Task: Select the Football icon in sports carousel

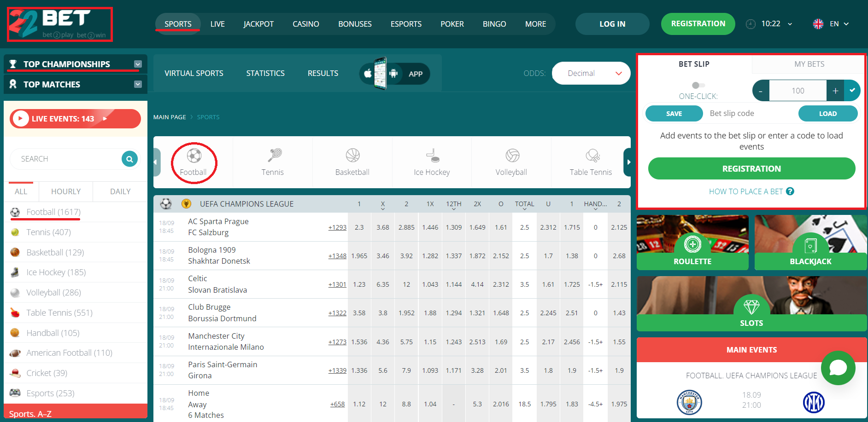Action: pyautogui.click(x=194, y=156)
